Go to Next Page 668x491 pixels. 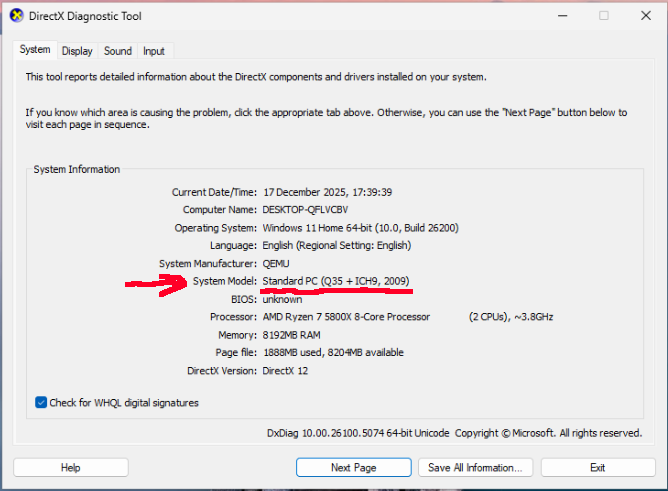point(354,468)
